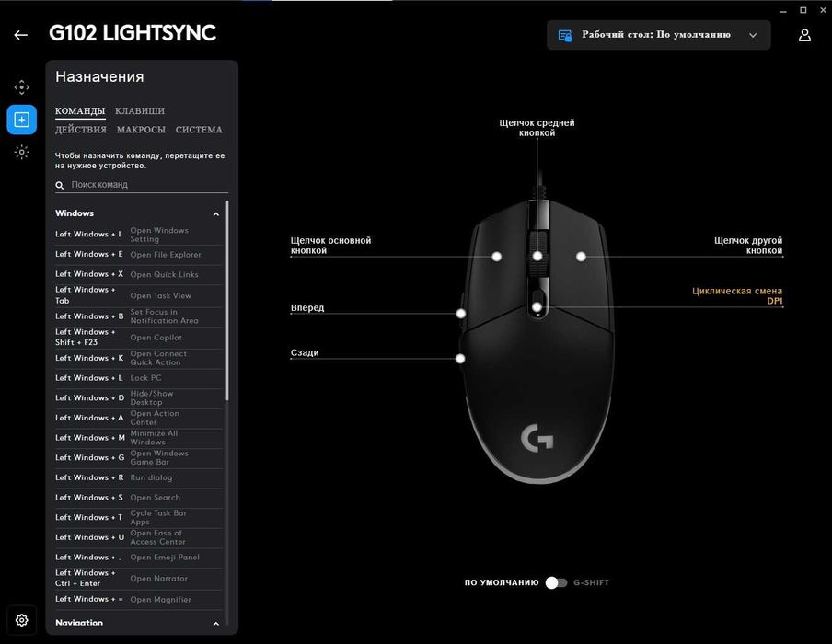
Task: Maximize the G HUB window
Action: point(803,11)
